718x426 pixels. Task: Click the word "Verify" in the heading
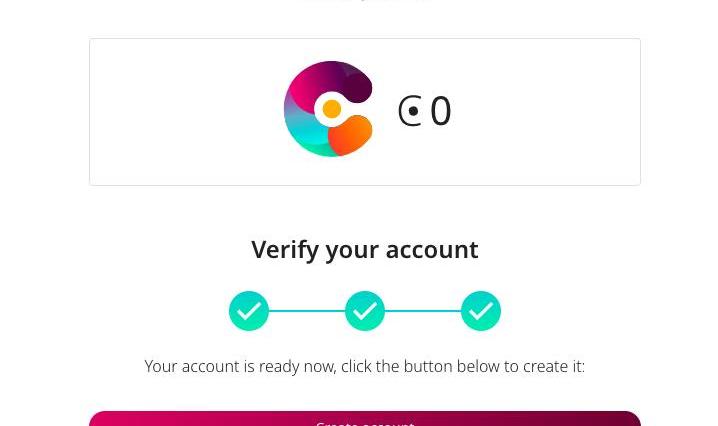click(284, 249)
